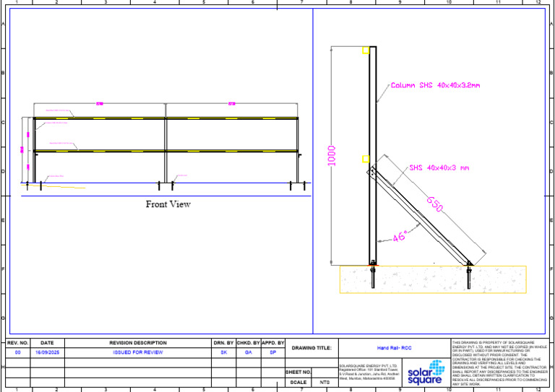555x392 pixels.
Task: Click the "REV. NO." header cell
Action: click(17, 343)
